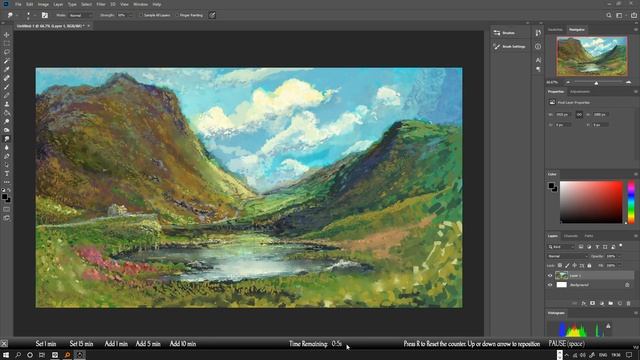Delete layer trash icon
Image resolution: width=640 pixels, height=360 pixels.
click(x=629, y=303)
